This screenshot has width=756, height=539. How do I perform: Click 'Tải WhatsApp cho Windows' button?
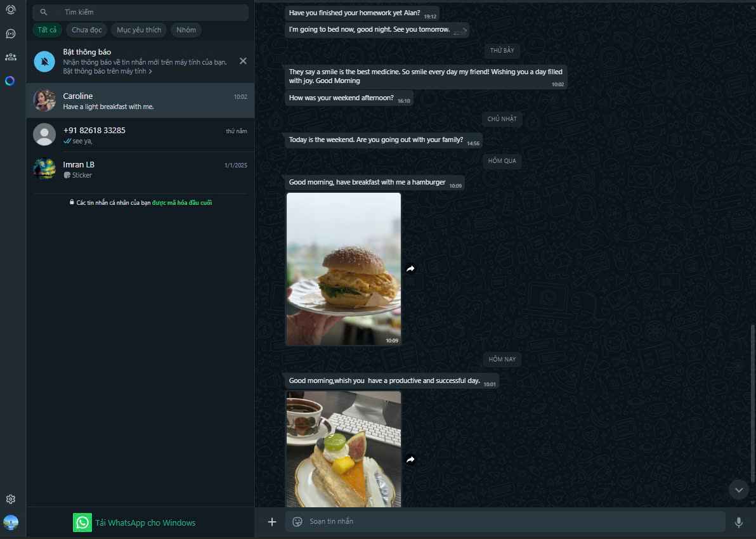(134, 523)
